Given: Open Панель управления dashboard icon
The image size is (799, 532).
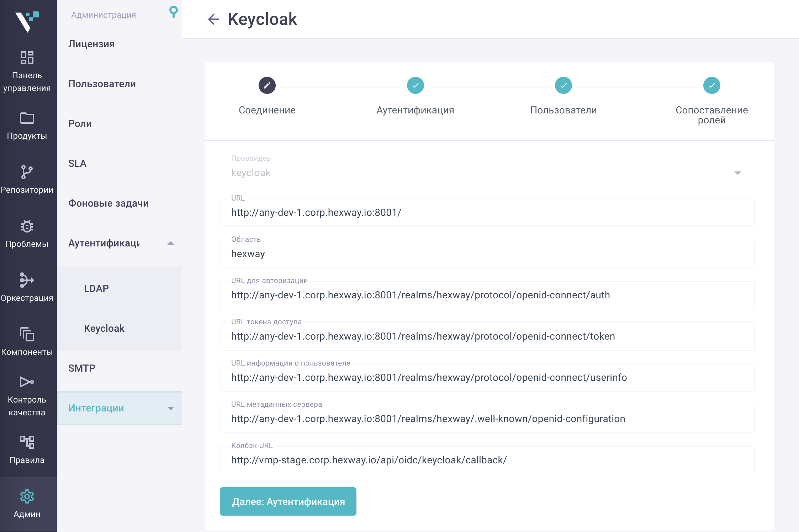Looking at the screenshot, I should (27, 58).
